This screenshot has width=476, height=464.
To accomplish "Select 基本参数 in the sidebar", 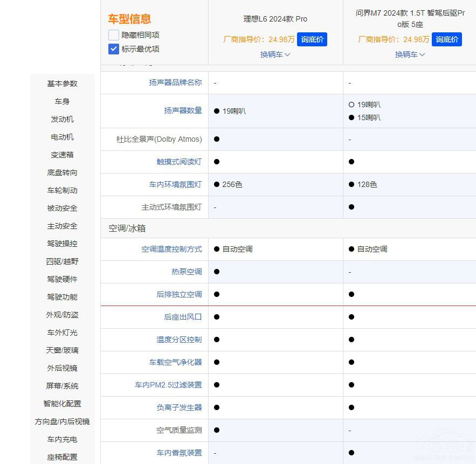I will [x=61, y=84].
